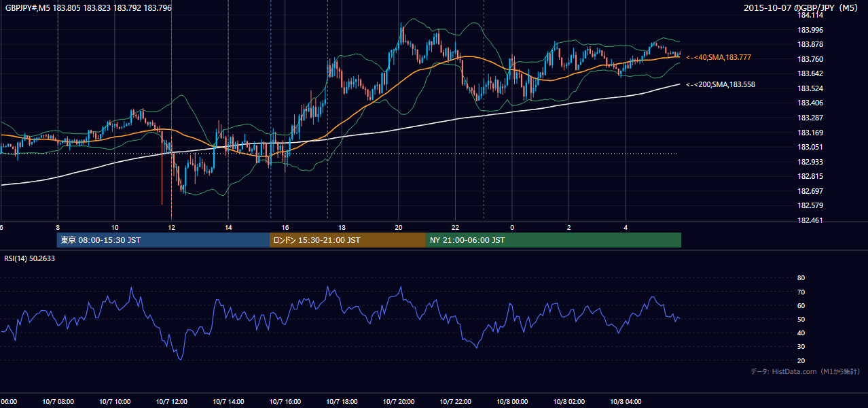Click price axis value 182.933
Image resolution: width=868 pixels, height=408 pixels.
(810, 162)
